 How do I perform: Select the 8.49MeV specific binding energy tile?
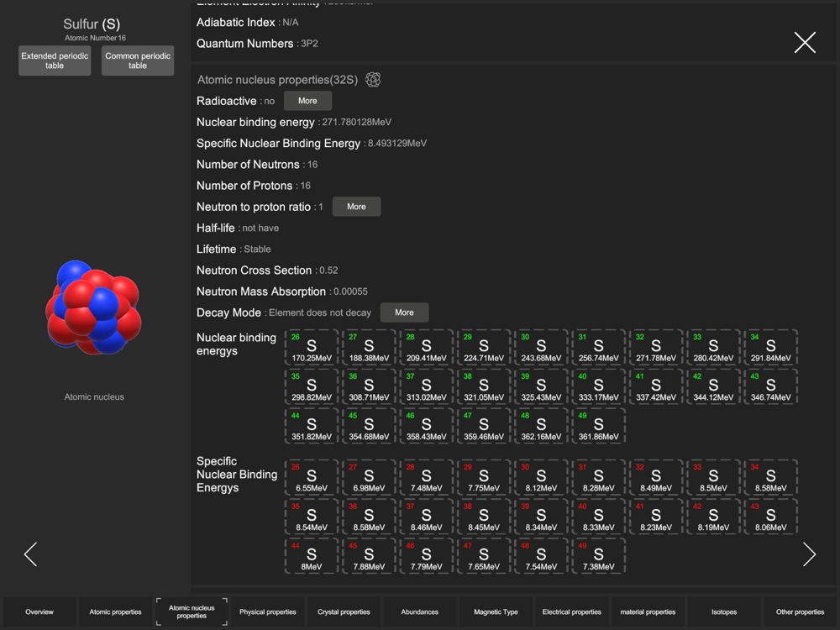pos(656,477)
